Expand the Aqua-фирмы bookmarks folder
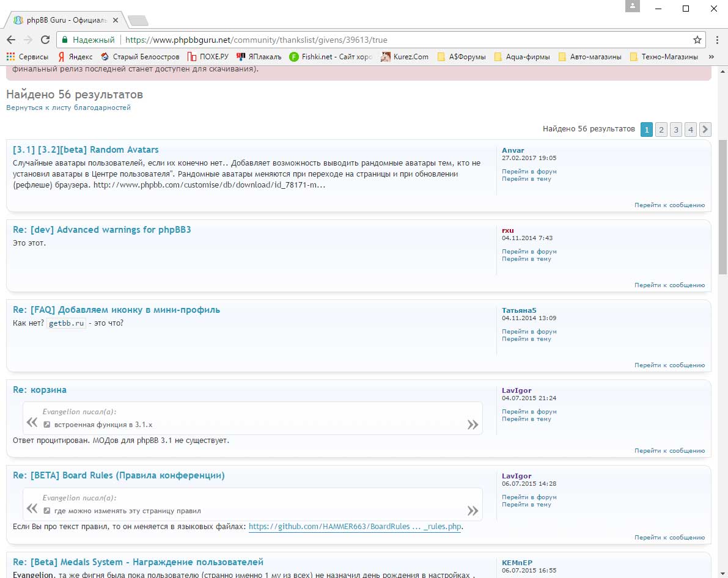This screenshot has height=578, width=728. coord(521,57)
